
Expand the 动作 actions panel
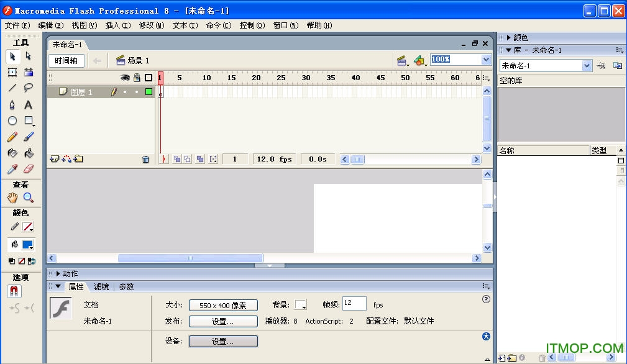tap(58, 274)
